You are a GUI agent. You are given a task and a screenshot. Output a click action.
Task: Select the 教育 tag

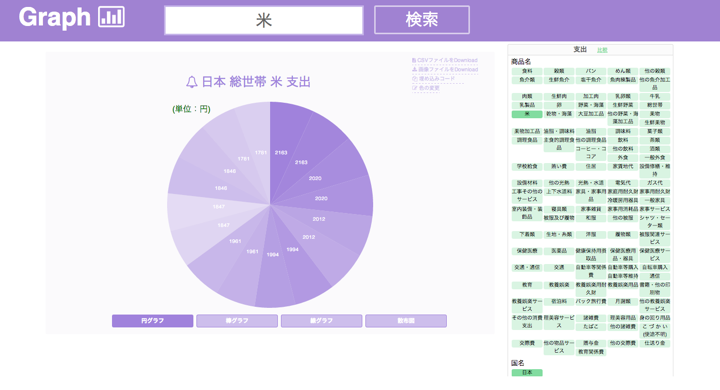pos(527,285)
